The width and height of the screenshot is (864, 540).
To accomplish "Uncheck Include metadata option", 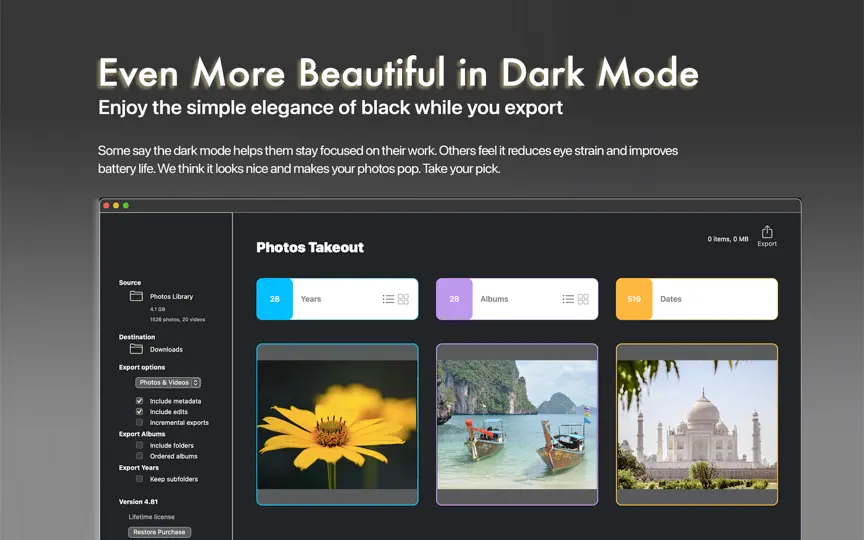I will [139, 401].
